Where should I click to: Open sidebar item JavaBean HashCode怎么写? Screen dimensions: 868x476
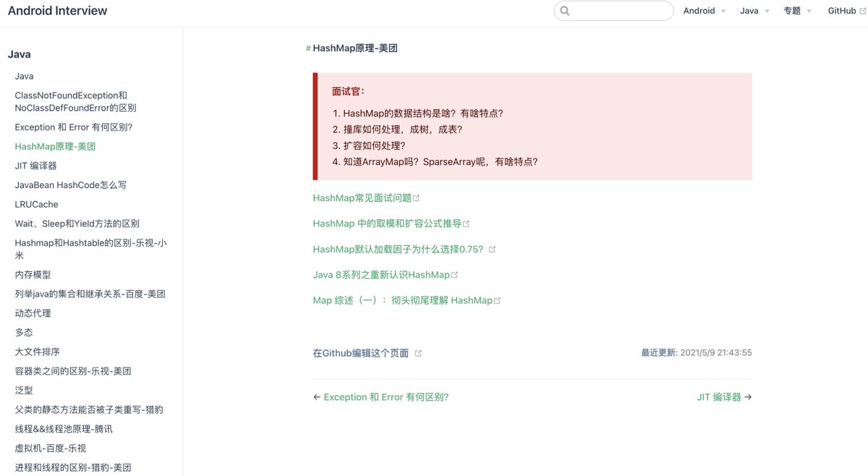(x=71, y=185)
